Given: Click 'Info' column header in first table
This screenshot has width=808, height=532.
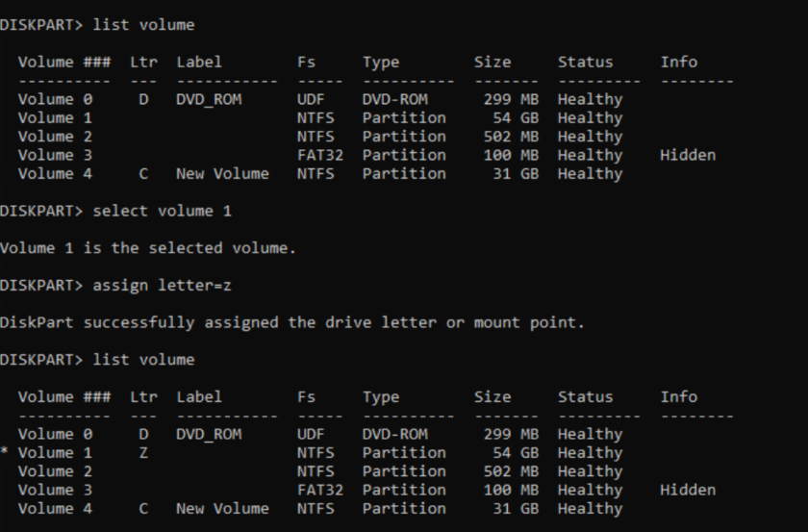Looking at the screenshot, I should coord(679,63).
